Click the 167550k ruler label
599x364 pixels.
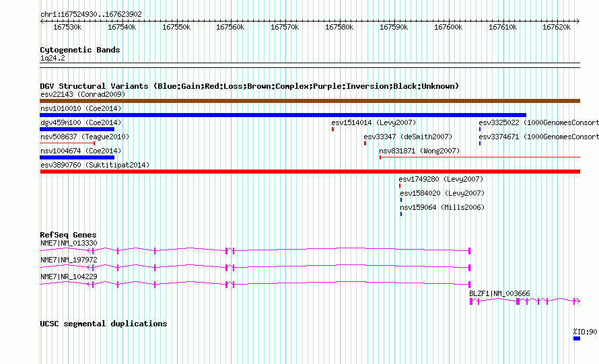(176, 27)
